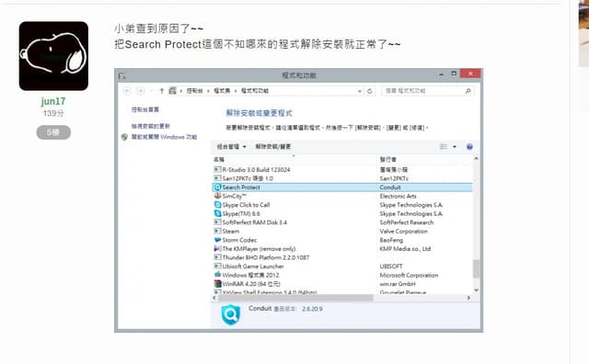Click the horizontal scrollbar thumb in list
Viewport: 589px width, 364px height.
tap(295, 298)
